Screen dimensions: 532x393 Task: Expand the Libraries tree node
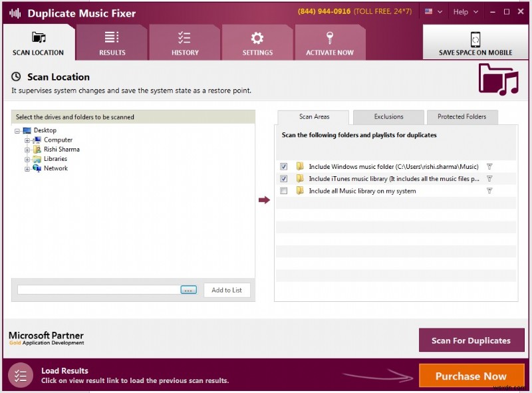coord(27,160)
